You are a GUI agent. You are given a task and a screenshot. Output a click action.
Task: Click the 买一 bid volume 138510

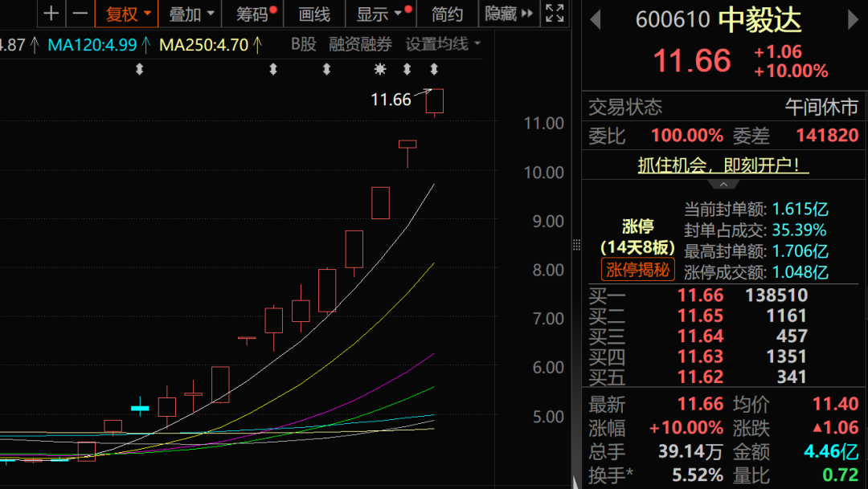click(x=776, y=295)
